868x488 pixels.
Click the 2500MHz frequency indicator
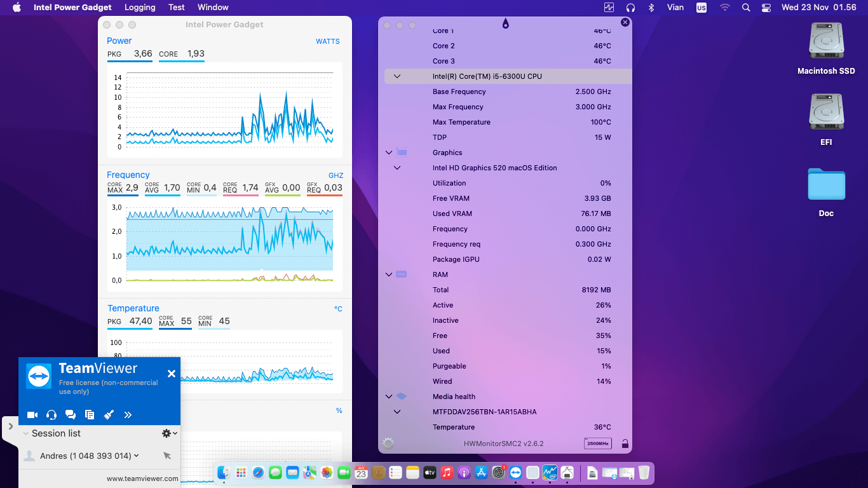597,444
